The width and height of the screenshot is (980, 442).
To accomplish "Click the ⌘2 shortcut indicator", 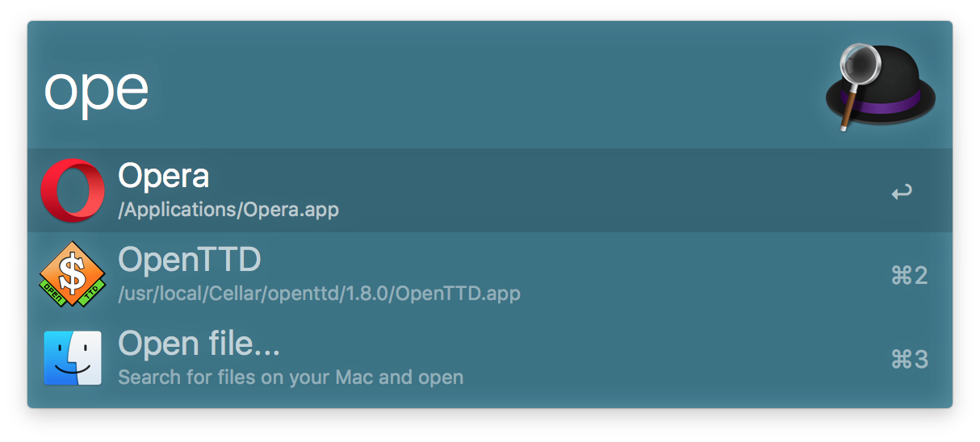I will pos(909,276).
